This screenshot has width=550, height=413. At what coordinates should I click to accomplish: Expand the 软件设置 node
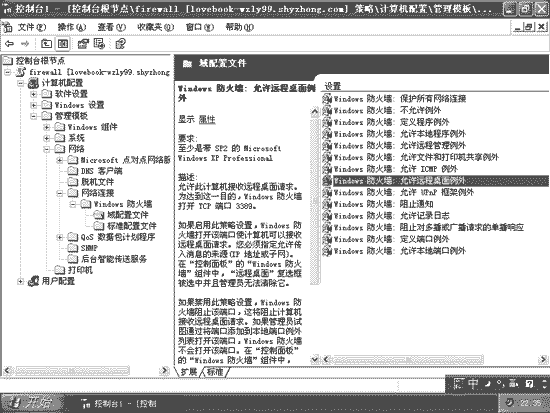tap(34, 94)
